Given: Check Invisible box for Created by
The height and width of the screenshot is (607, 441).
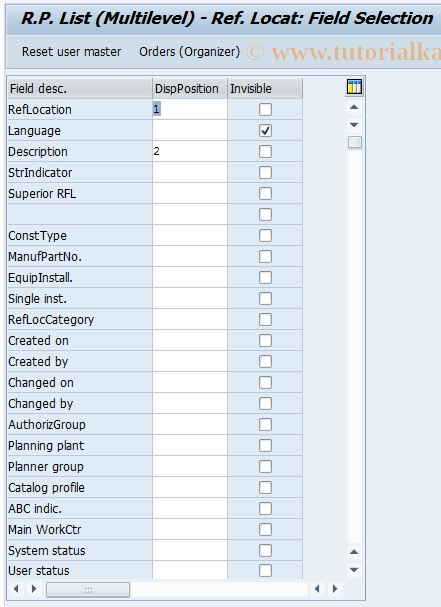Looking at the screenshot, I should coord(265,362).
